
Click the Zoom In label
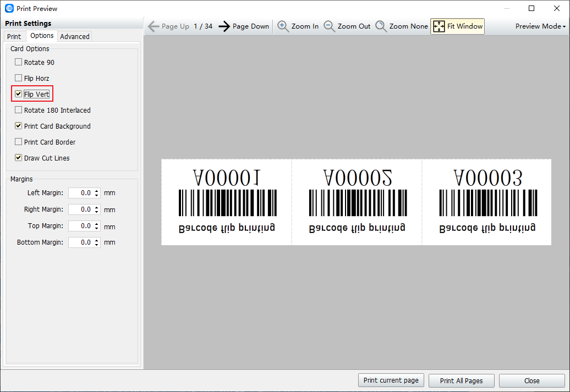305,26
